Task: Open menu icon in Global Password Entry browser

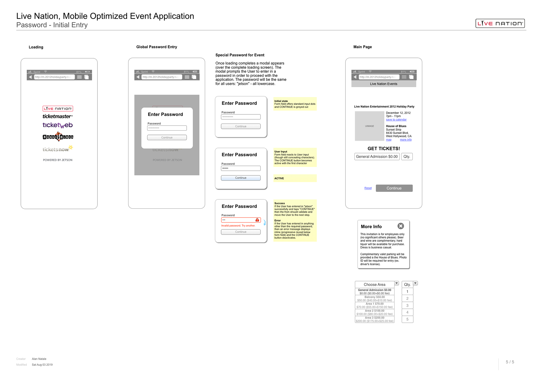Action: pyautogui.click(x=187, y=77)
